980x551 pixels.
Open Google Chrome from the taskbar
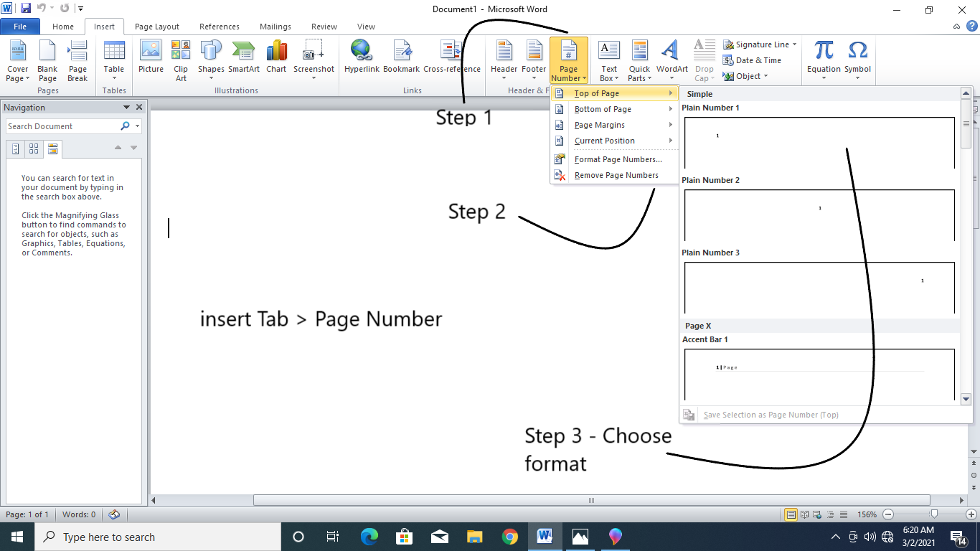coord(510,537)
